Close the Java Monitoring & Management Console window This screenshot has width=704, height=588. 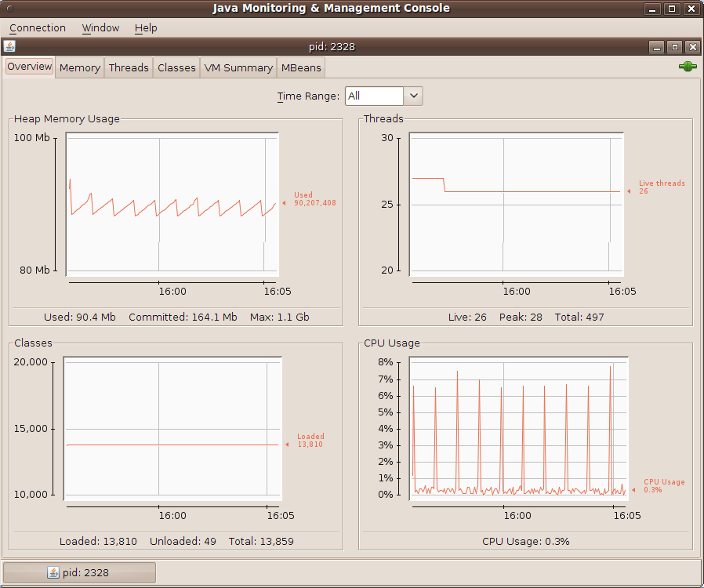point(691,9)
